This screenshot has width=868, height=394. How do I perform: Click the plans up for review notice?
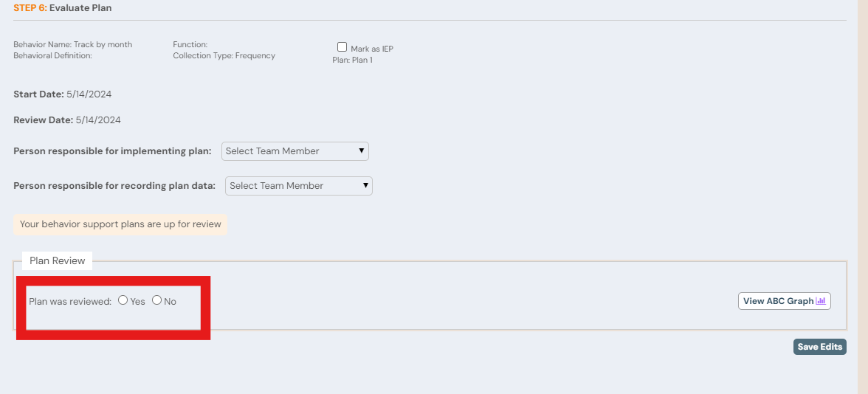click(120, 224)
